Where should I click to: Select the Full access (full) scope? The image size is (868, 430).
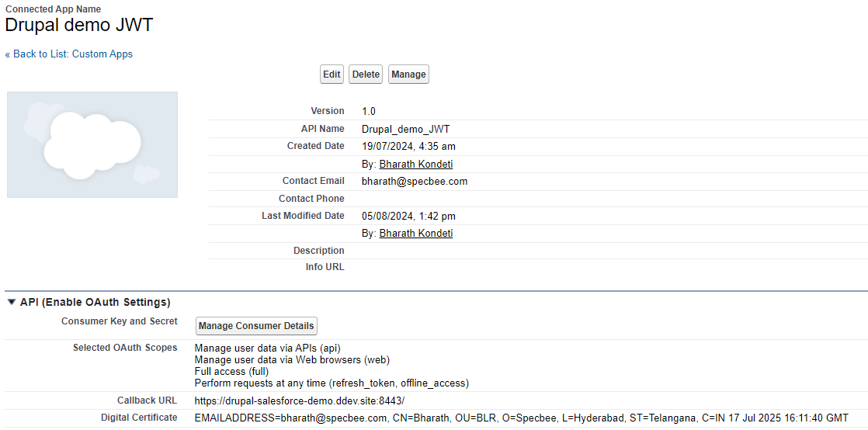coord(232,371)
